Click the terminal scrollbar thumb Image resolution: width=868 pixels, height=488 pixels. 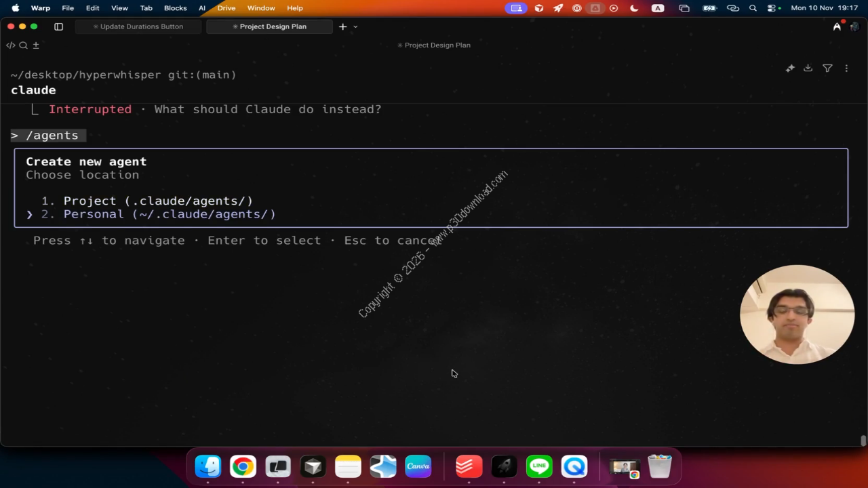[x=863, y=441]
